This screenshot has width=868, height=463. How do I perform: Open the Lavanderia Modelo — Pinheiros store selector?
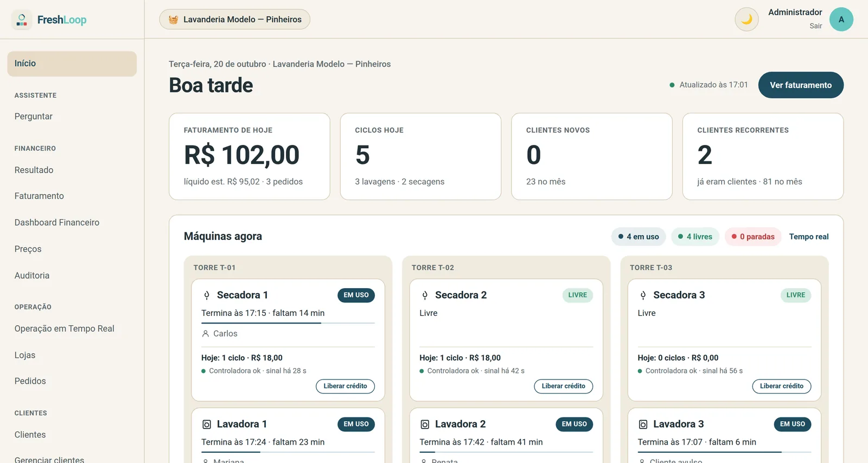coord(234,20)
